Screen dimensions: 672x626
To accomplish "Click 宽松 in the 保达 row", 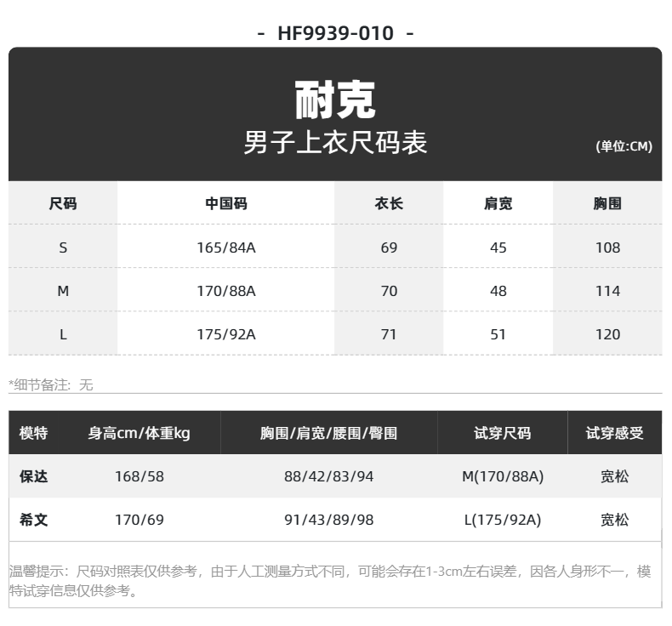I will pyautogui.click(x=614, y=476).
